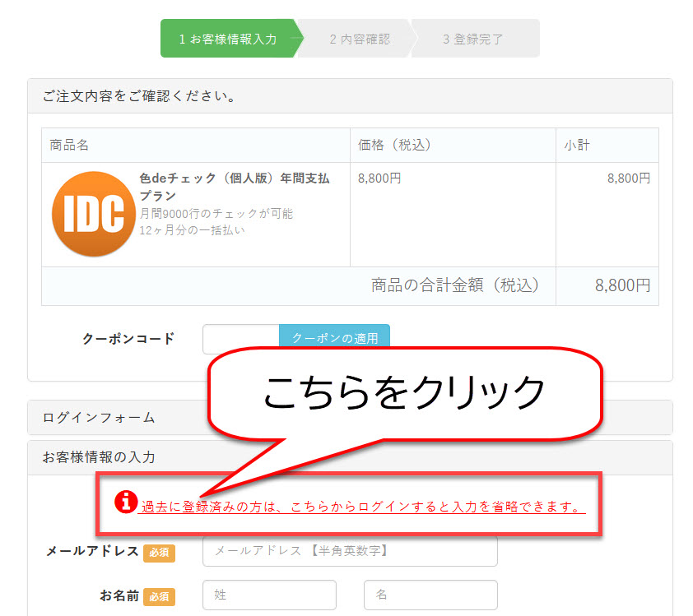Click the こちらをクリック callout bubble

(x=403, y=392)
